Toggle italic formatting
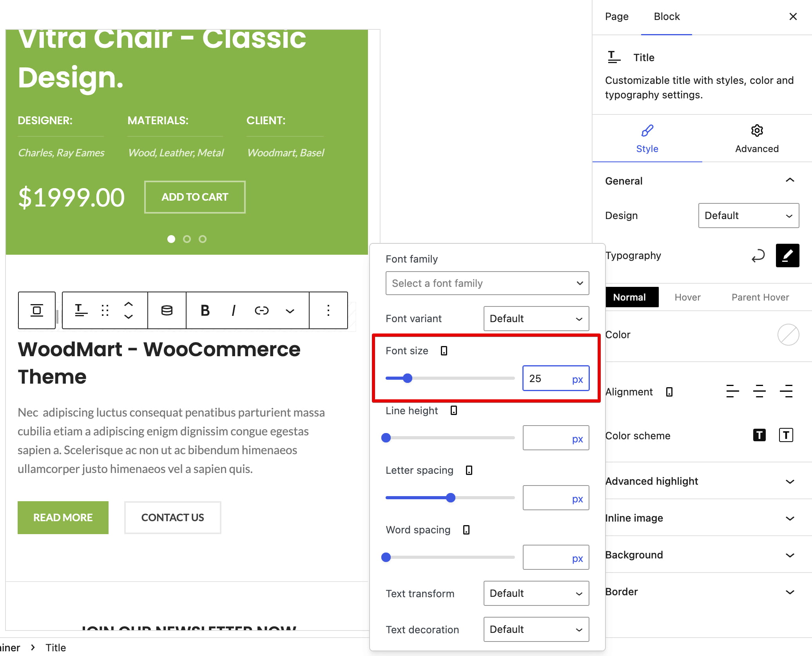Screen dimensions: 812x656 pos(234,310)
